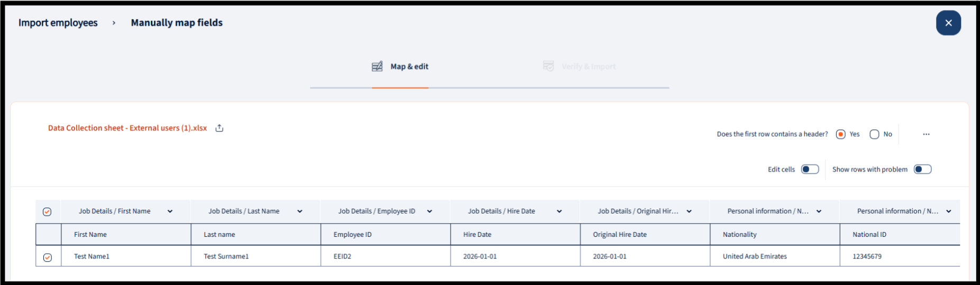Close the import dialog with X button
980x285 pixels.
pos(948,23)
